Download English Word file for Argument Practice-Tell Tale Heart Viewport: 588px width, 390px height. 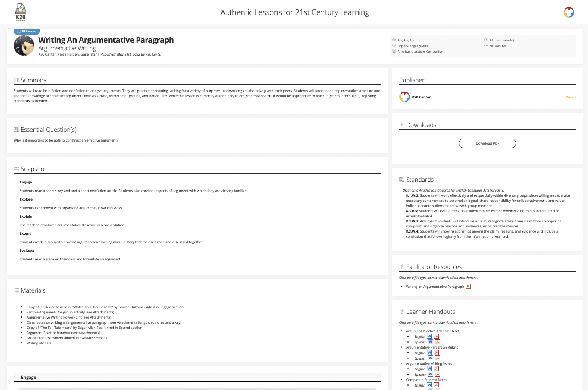point(429,337)
